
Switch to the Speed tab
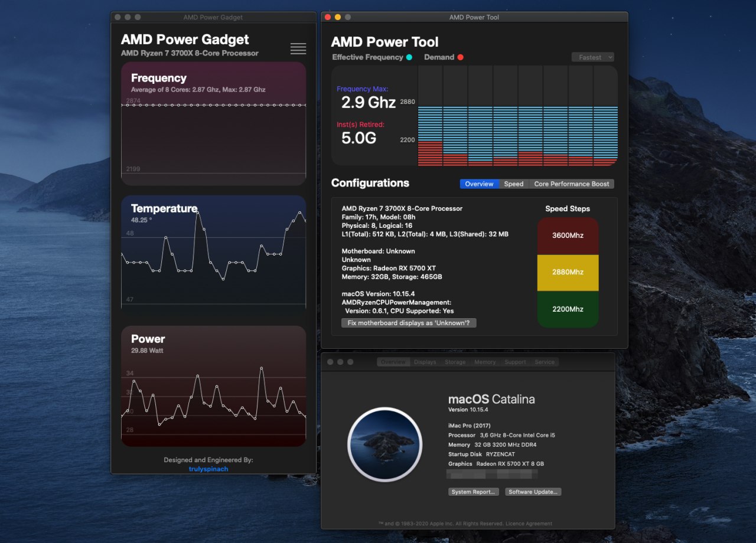tap(514, 184)
